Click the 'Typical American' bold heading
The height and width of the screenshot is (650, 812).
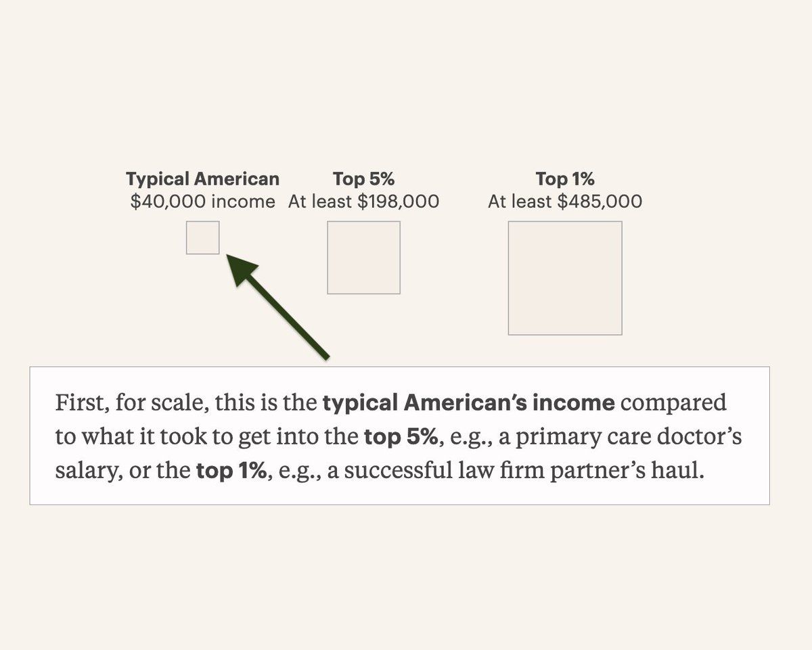coord(202,179)
